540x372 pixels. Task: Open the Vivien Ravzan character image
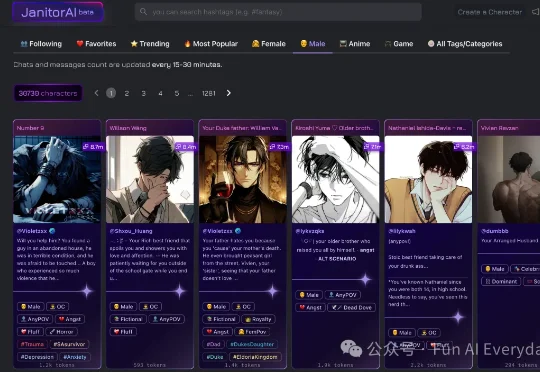coord(509,179)
